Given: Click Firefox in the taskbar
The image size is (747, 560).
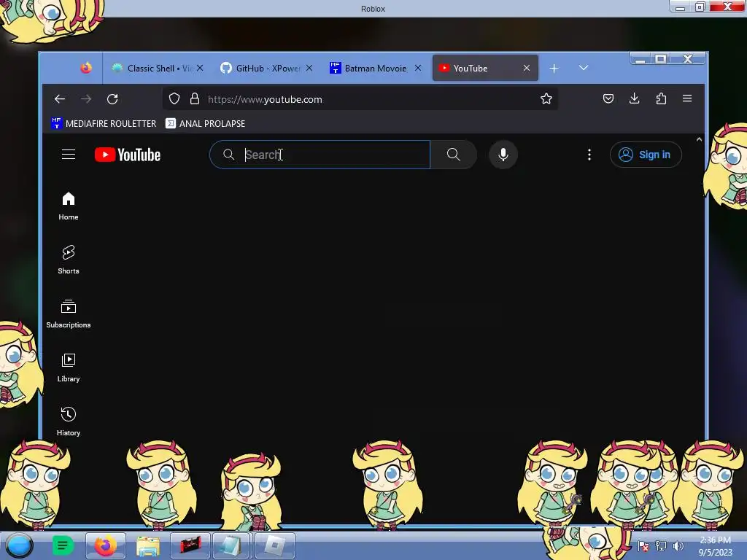Looking at the screenshot, I should (x=105, y=545).
